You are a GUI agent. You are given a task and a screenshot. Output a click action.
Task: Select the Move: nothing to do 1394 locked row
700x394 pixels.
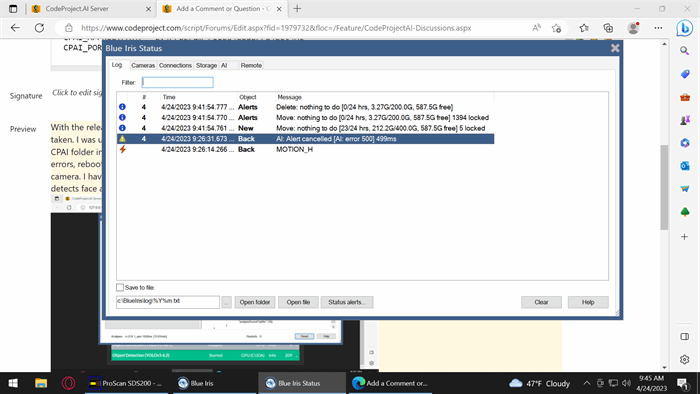coord(305,118)
